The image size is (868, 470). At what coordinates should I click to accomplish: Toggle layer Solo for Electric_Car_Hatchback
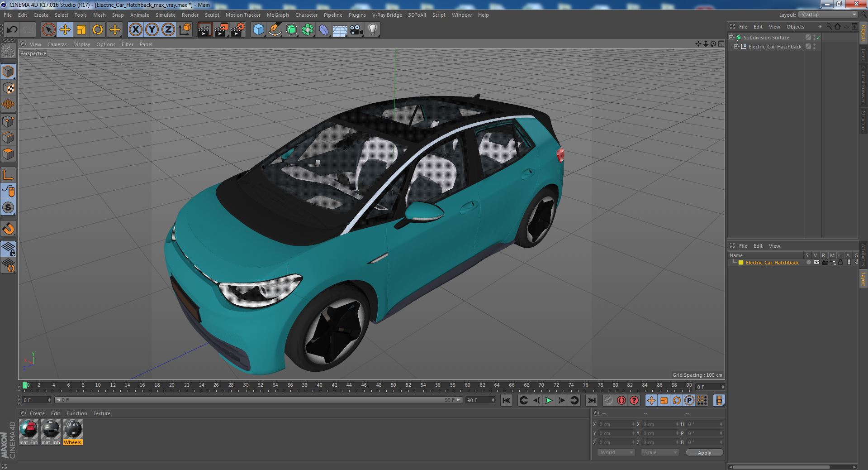tap(808, 263)
